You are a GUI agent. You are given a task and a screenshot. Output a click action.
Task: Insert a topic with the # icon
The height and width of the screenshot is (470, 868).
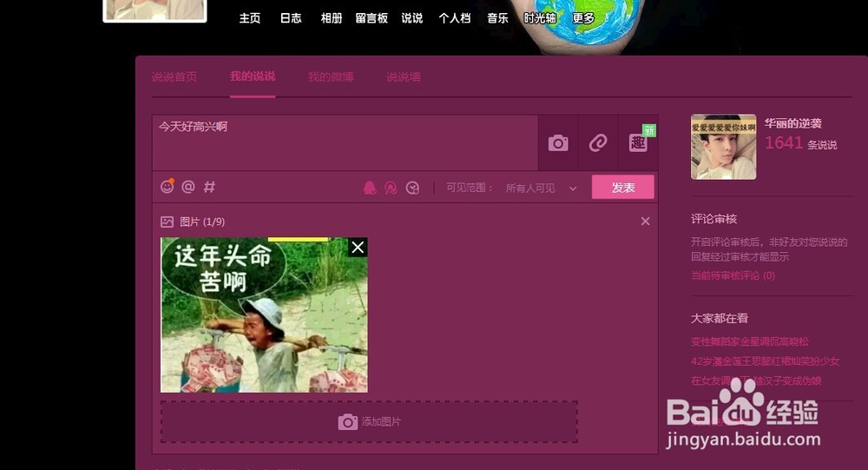209,187
